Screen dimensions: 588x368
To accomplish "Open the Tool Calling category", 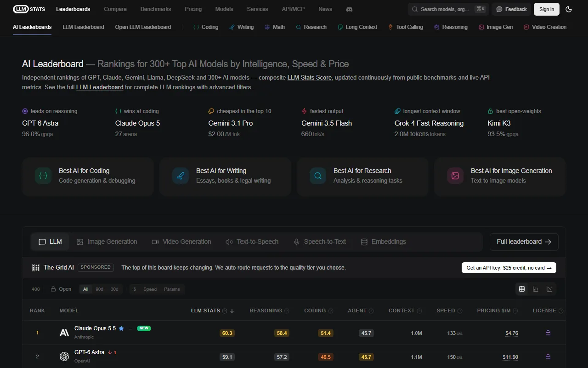I will (405, 27).
